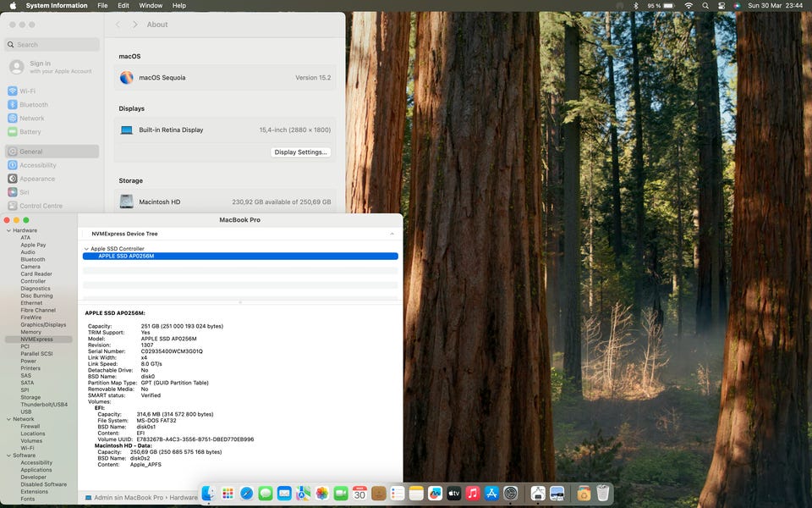Open the File menu in the menu bar

click(102, 6)
